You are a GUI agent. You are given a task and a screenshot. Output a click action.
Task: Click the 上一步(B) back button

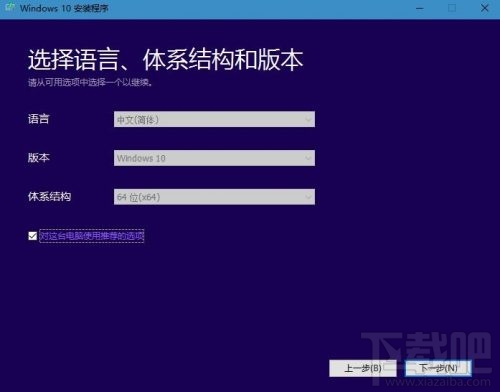point(363,368)
